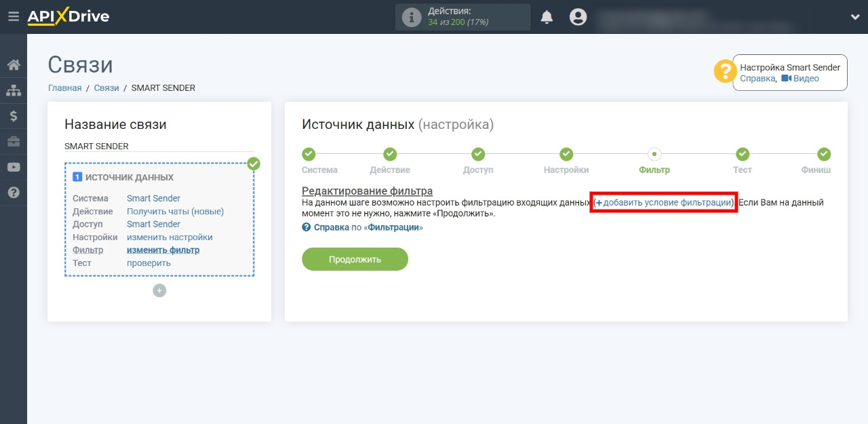Go to Связи breadcrumb
Screen dimensions: 868x424
point(106,88)
